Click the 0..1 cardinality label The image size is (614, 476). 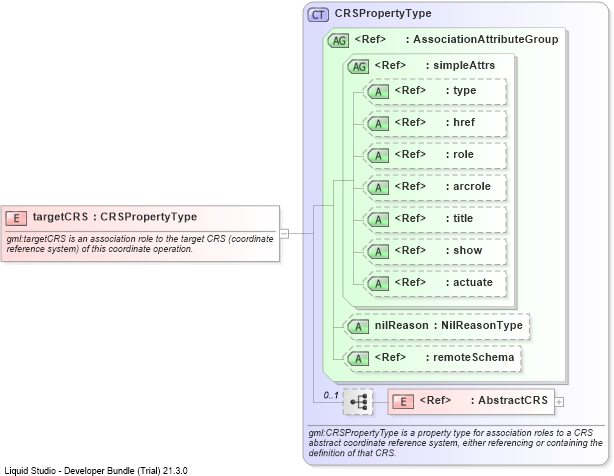point(331,395)
